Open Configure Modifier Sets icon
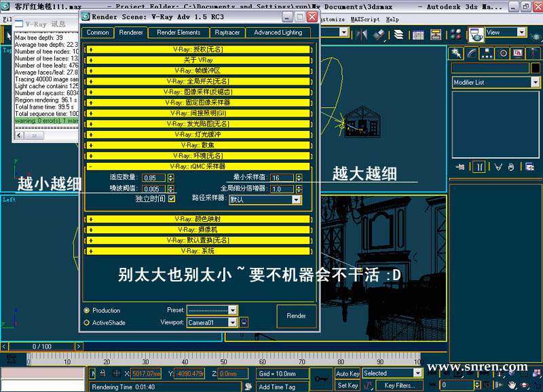The width and height of the screenshot is (543, 392). point(529,167)
